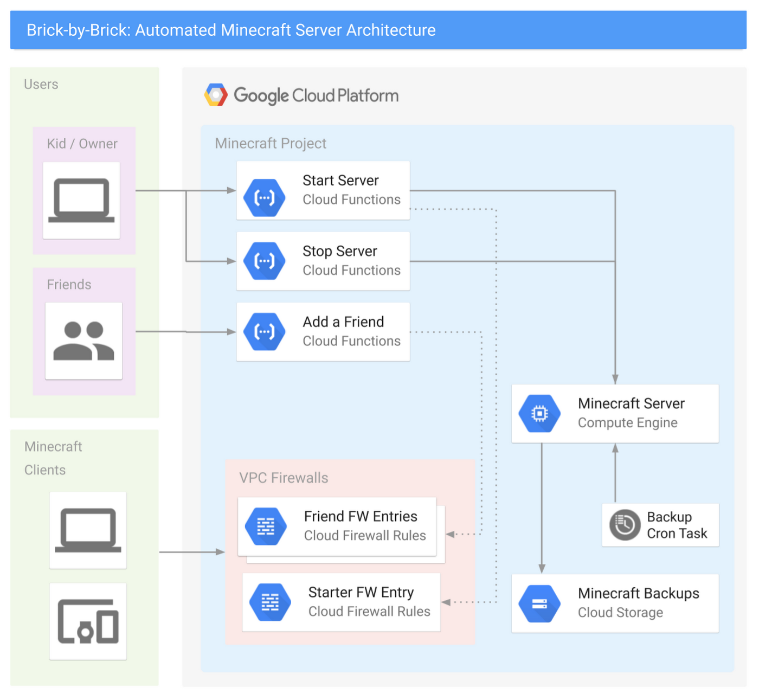The height and width of the screenshot is (700, 759).
Task: Select the 'Minecraft Server' label
Action: 631,403
